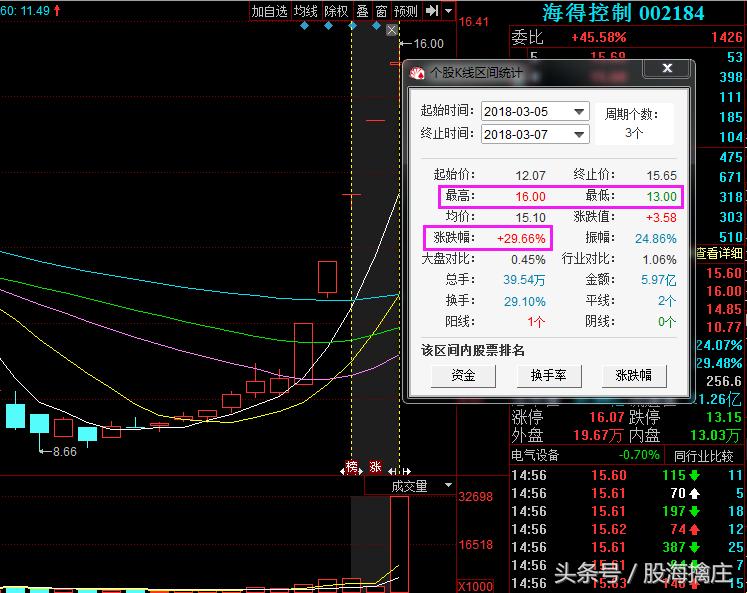Click the 跌停 13.15 limit-down price
This screenshot has height=593, width=747.
pyautogui.click(x=724, y=417)
